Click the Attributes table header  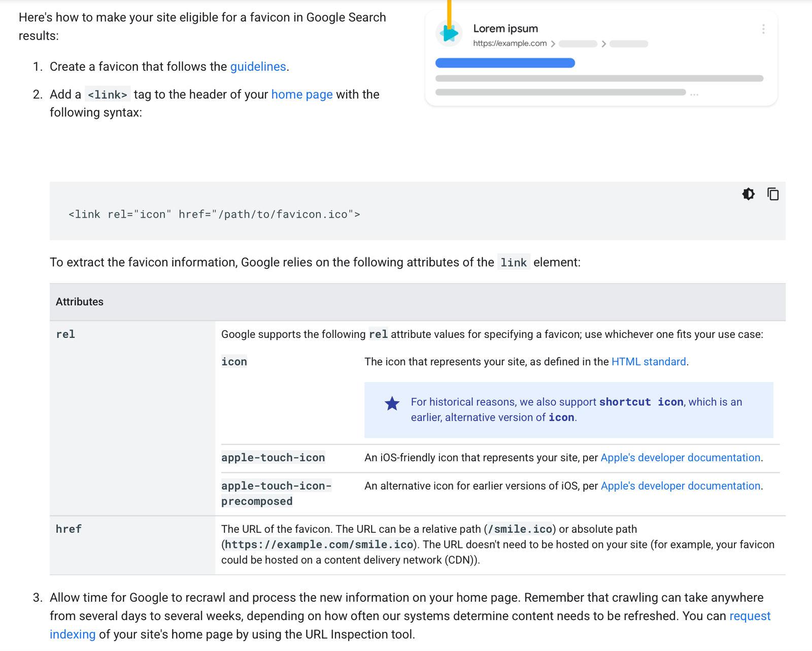pyautogui.click(x=80, y=302)
